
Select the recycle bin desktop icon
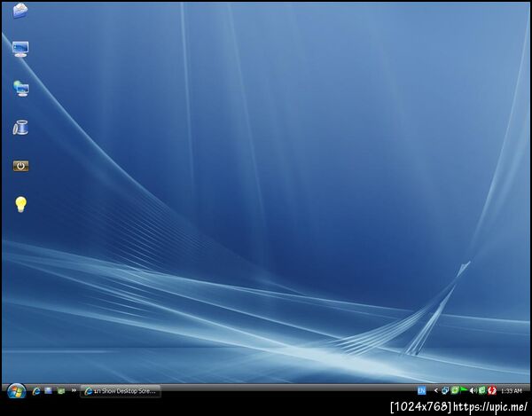(x=20, y=128)
